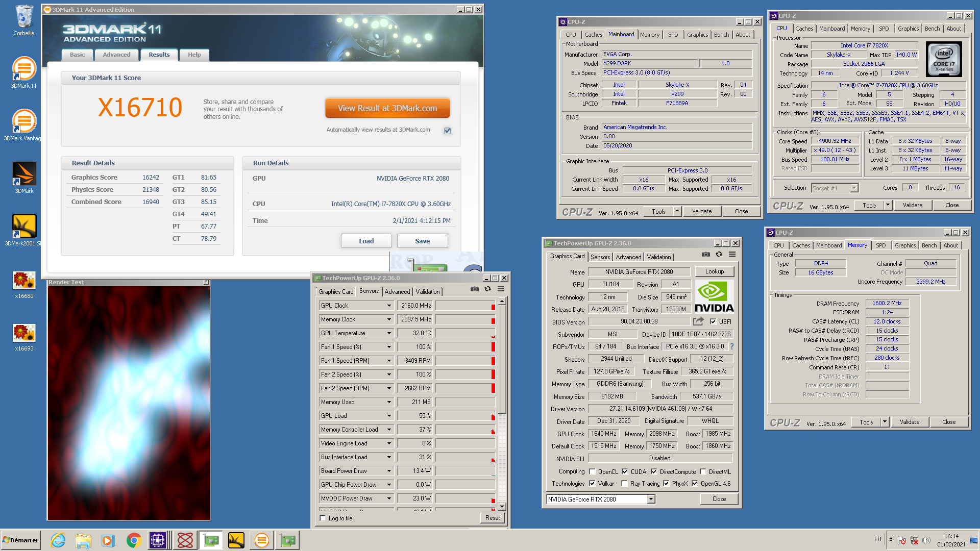Screen dimensions: 980x551
Task: Click the screenshot camera icon in GPU-Z Sensors window
Action: click(475, 289)
